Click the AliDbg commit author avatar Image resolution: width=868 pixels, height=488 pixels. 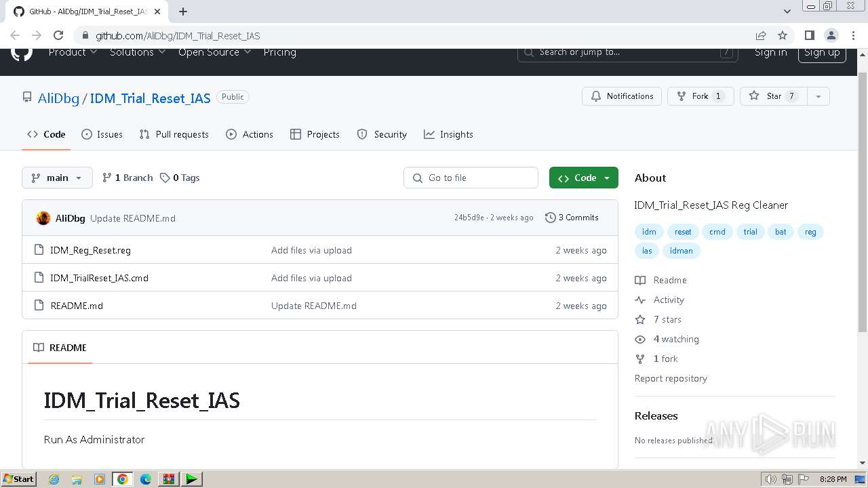(x=43, y=218)
